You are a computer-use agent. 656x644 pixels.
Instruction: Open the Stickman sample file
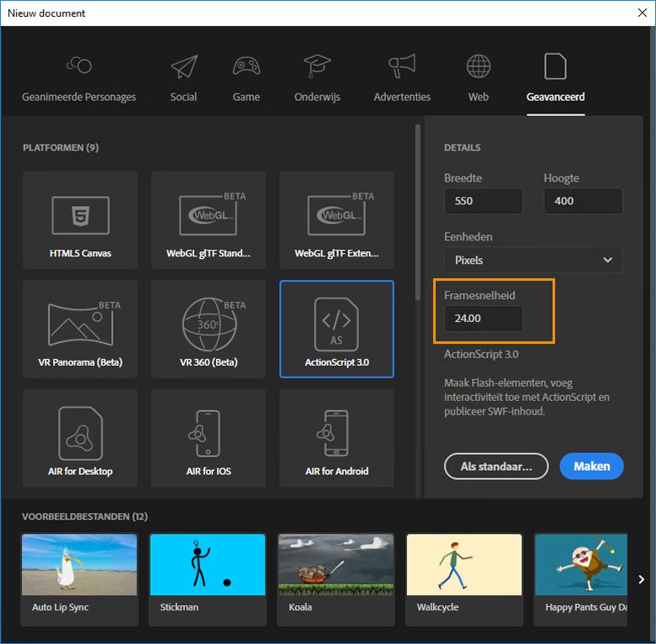208,579
